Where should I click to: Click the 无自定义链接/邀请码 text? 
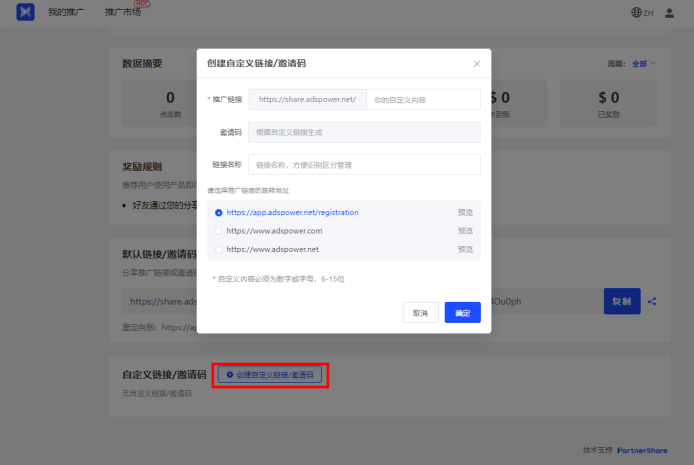[x=157, y=393]
